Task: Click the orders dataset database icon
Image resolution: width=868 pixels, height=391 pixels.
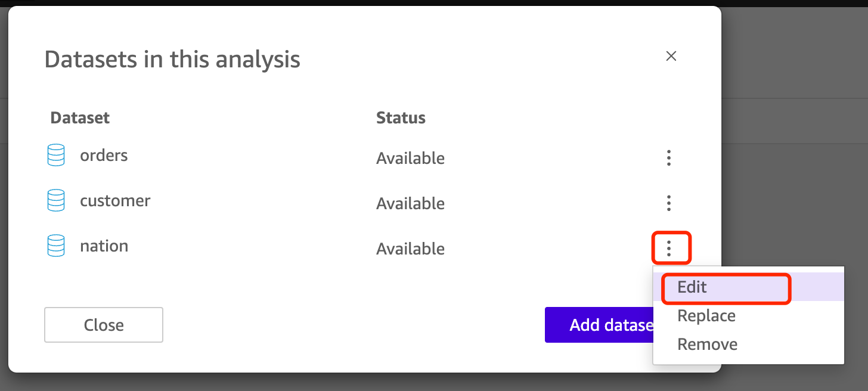Action: click(55, 156)
